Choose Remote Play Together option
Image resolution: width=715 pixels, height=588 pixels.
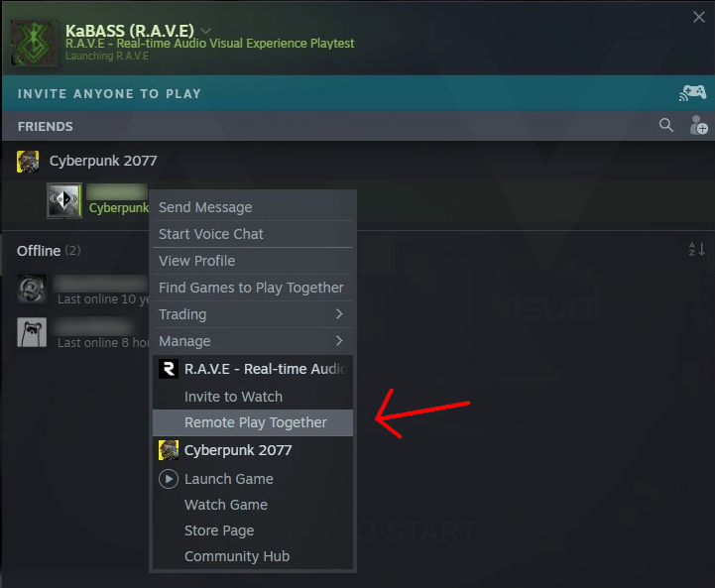tap(253, 422)
